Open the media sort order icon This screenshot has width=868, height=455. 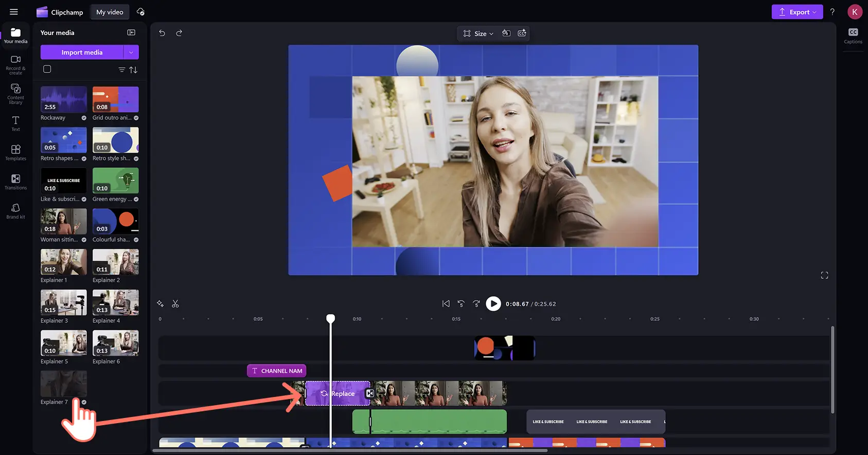click(133, 69)
